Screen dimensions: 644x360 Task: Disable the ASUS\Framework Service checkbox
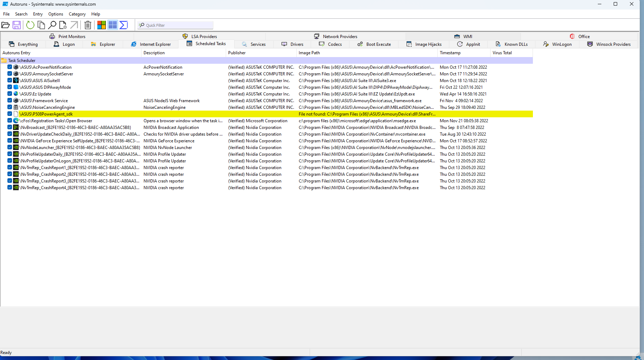point(10,101)
